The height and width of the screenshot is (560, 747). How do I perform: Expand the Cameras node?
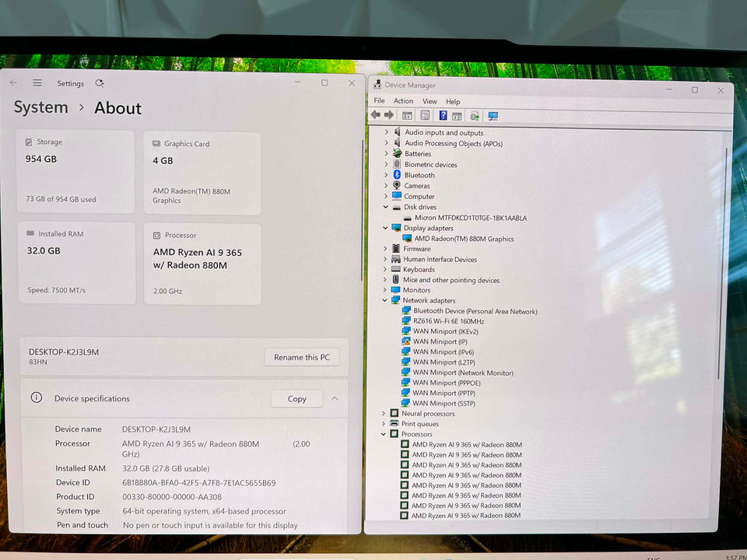click(x=386, y=185)
